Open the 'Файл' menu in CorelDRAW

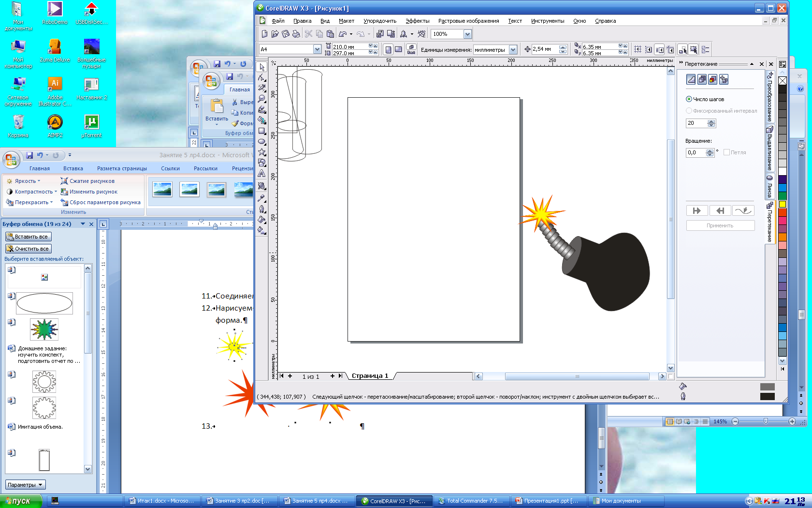(x=278, y=21)
